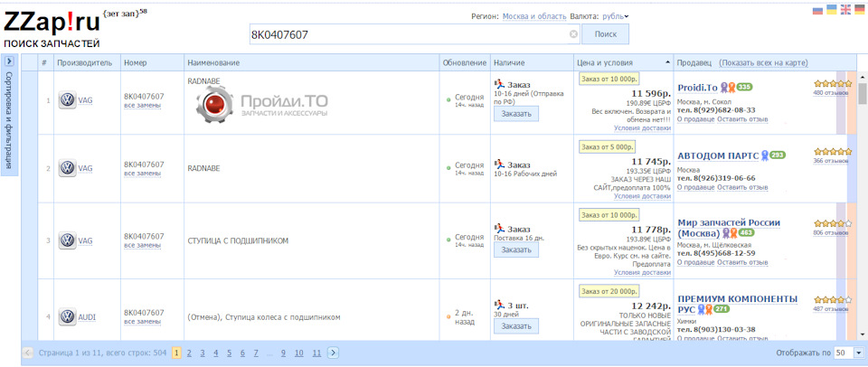
Task: Click the green 335 rating badge
Action: pos(744,88)
